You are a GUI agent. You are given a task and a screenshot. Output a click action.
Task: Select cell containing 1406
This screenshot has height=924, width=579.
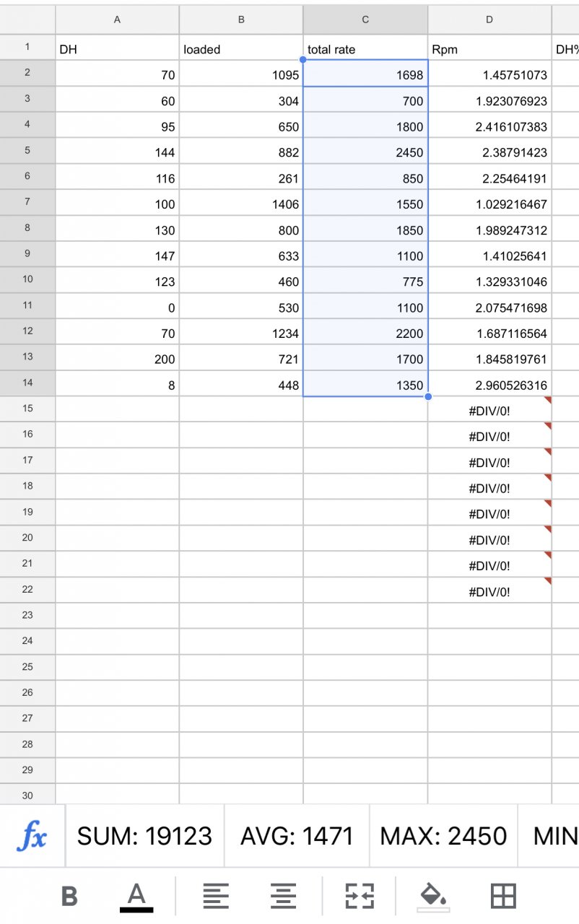click(241, 203)
